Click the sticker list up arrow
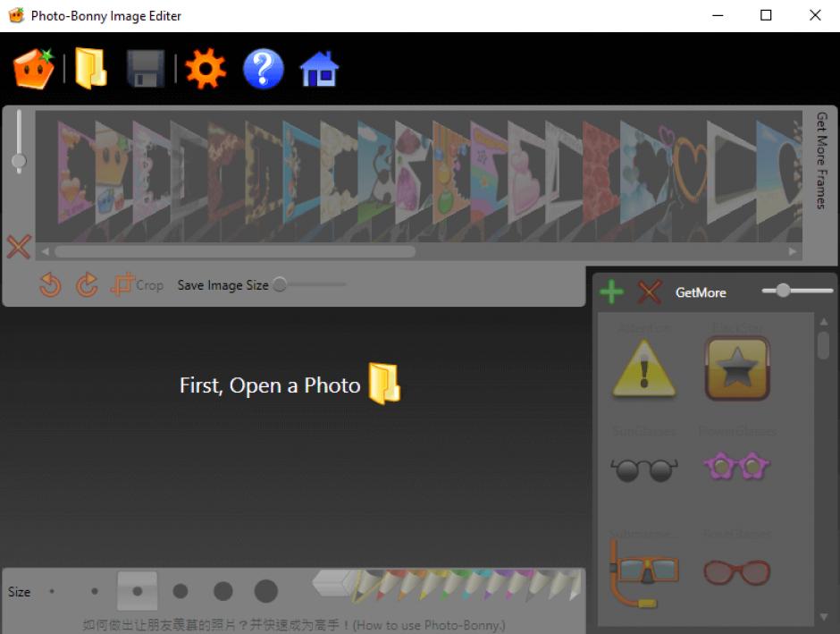Viewport: 840px width, 634px height. pyautogui.click(x=823, y=322)
